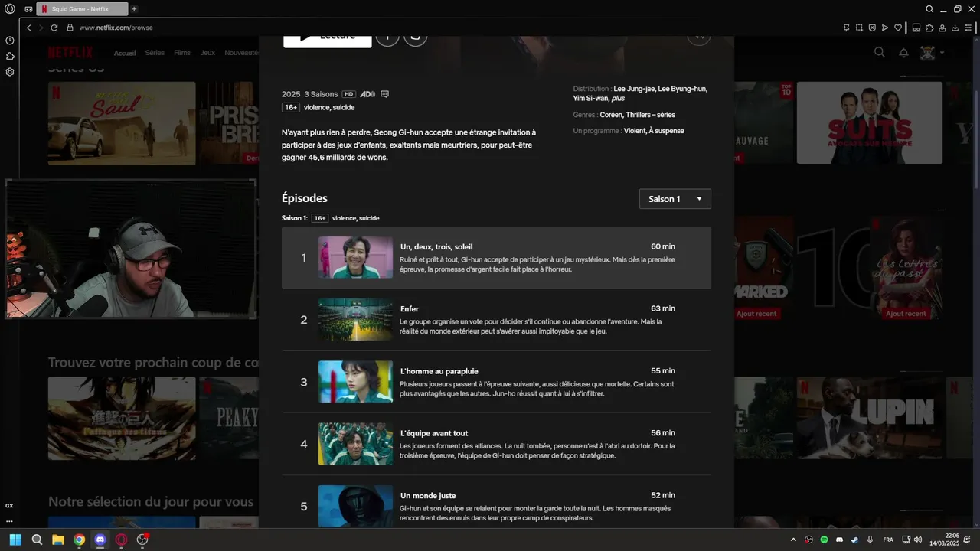Click the 'plus' link after the cast
Screen dimensions: 980x551
point(618,99)
